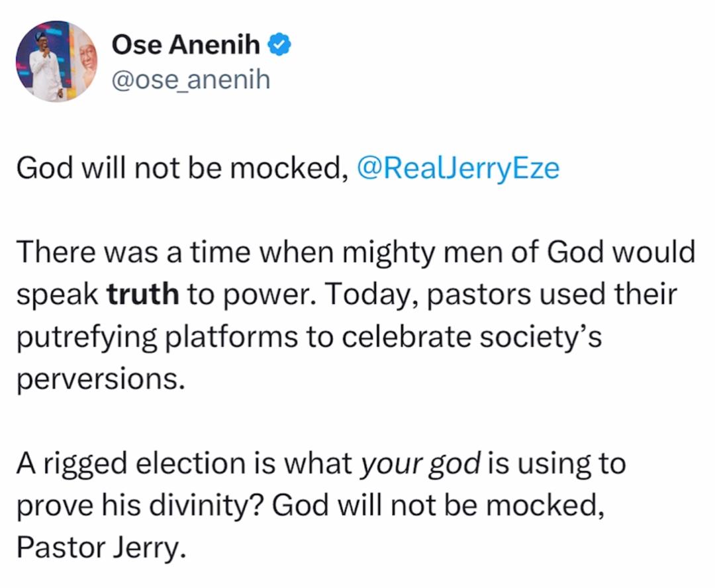
Task: Click the bold word "truth"
Action: point(143,295)
